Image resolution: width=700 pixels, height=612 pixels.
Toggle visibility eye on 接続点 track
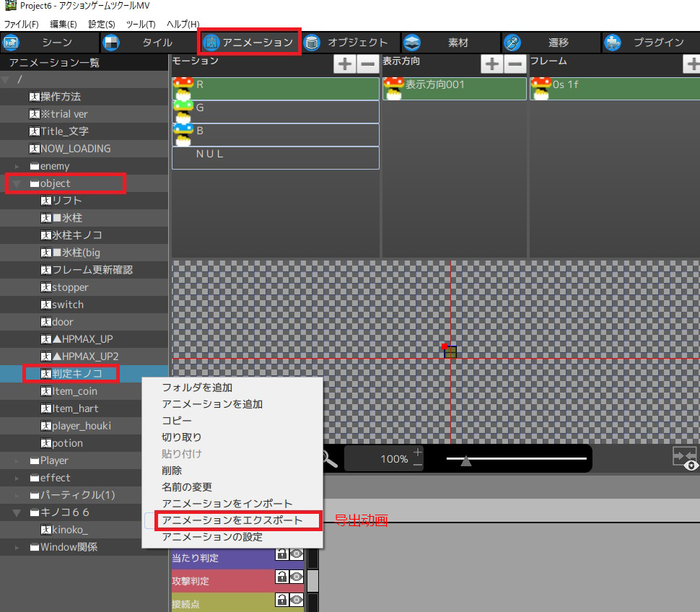pos(296,599)
